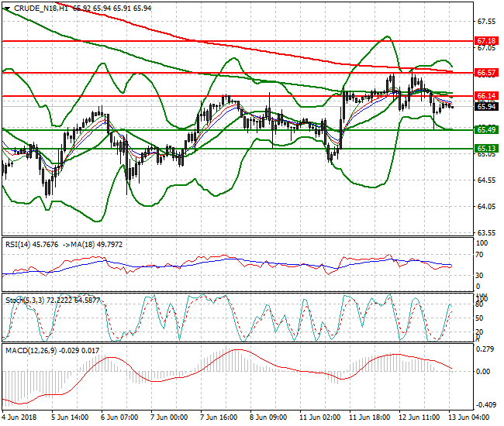Click the 7 Jun 00:00 time label
Viewport: 504px width, 426px height.
pyautogui.click(x=169, y=417)
